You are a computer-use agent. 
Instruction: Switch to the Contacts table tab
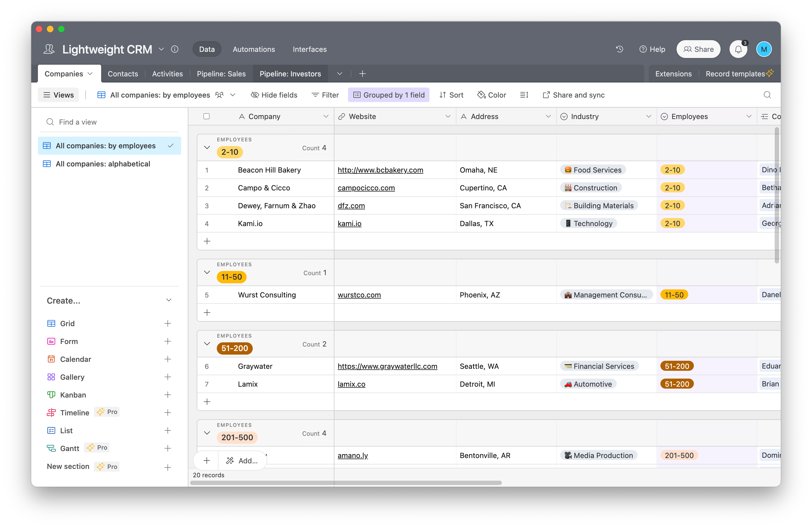pos(123,74)
